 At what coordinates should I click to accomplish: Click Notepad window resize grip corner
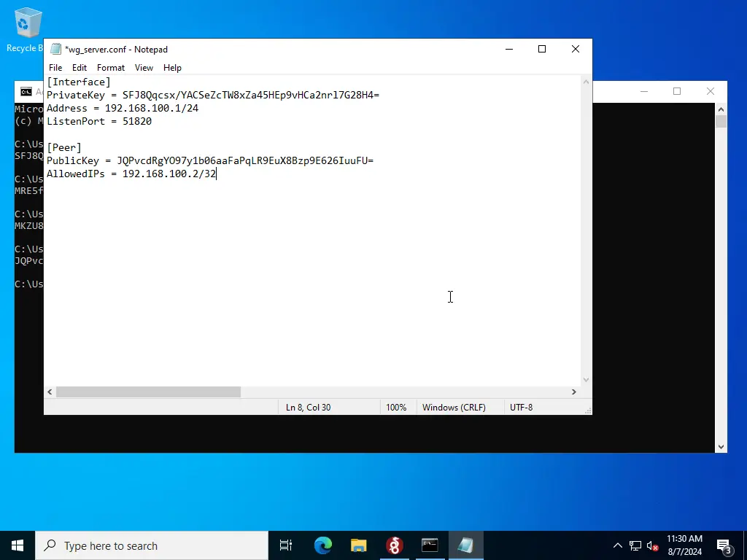(x=588, y=411)
